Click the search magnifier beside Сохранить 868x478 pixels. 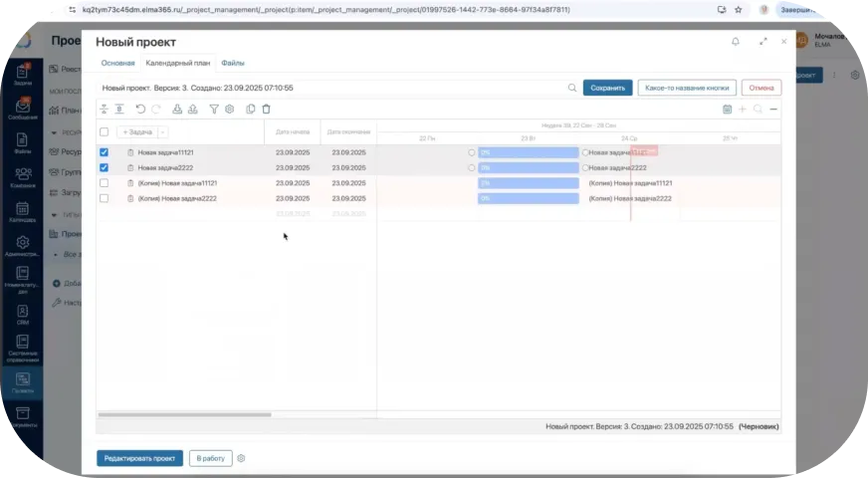572,88
